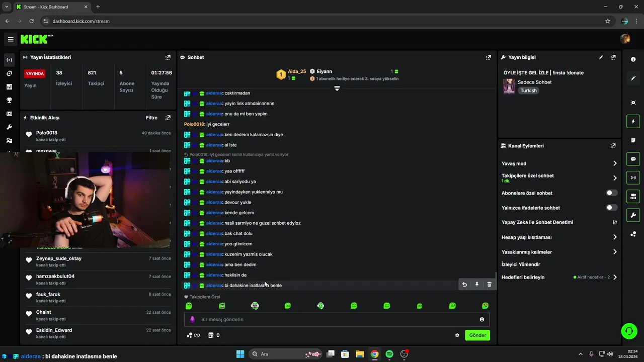Open İzleyici Yönlendir option
The image size is (644, 362).
521,264
